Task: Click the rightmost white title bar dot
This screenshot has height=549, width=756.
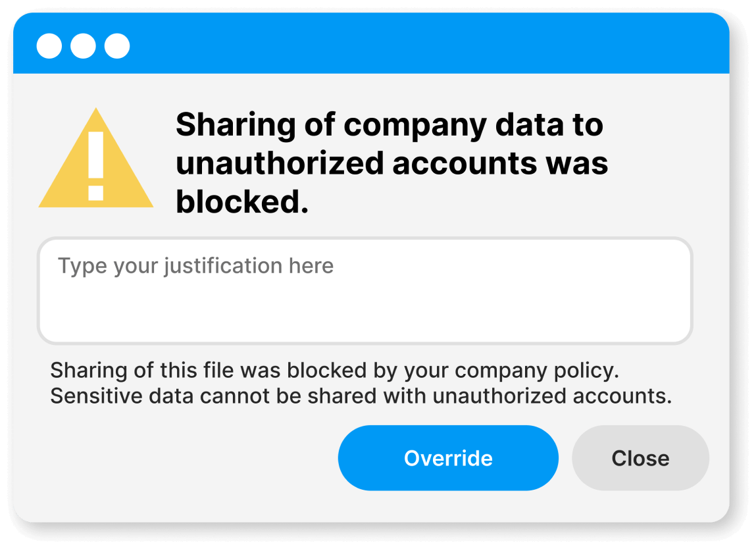Action: click(117, 46)
